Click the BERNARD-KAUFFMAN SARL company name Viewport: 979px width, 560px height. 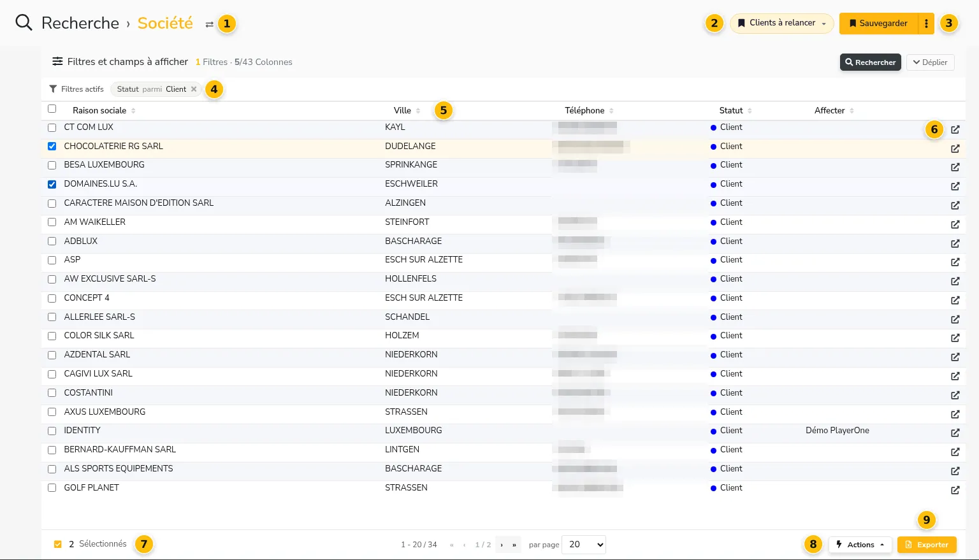click(x=120, y=450)
